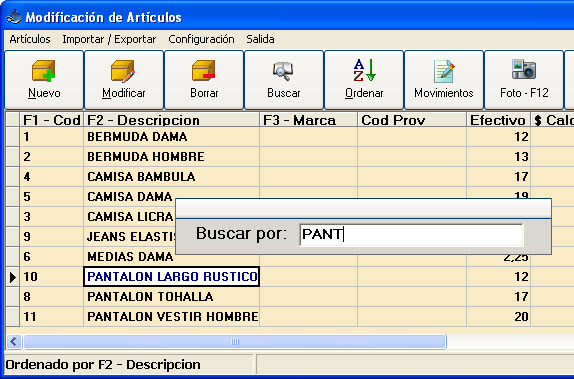This screenshot has height=379, width=574.
Task: Click the F3 - Marca column header
Action: [309, 120]
